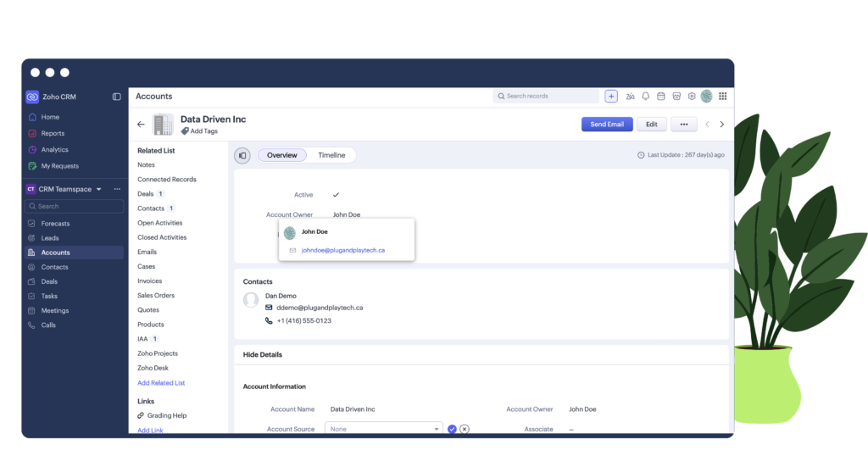The image size is (868, 467).
Task: Go back with the left arrow
Action: 141,125
